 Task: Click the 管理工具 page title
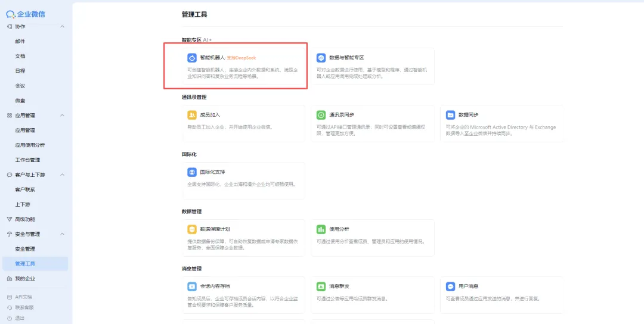(194, 15)
